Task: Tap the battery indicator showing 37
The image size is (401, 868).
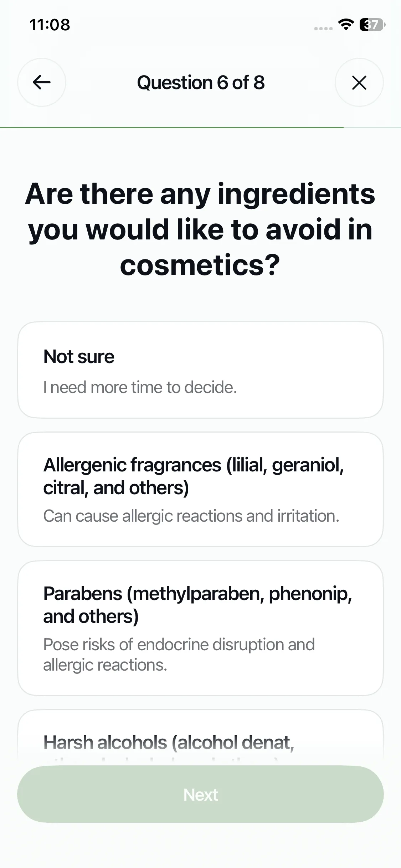Action: click(x=372, y=25)
